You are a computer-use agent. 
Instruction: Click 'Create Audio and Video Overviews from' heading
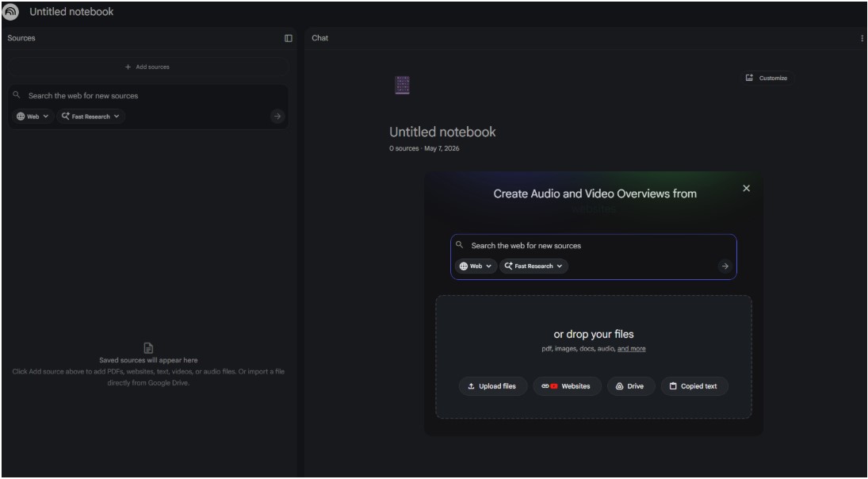[x=595, y=194]
